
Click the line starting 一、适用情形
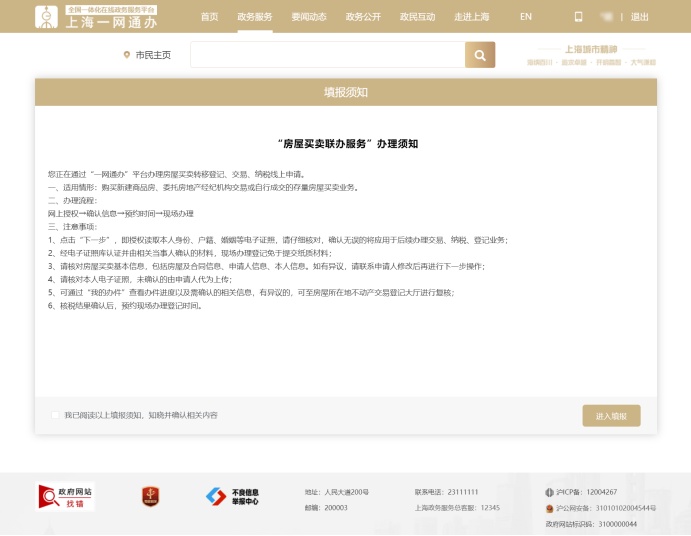click(203, 187)
